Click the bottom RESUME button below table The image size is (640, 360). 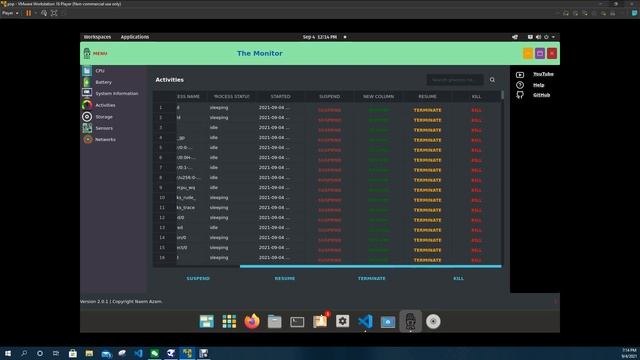(x=284, y=278)
